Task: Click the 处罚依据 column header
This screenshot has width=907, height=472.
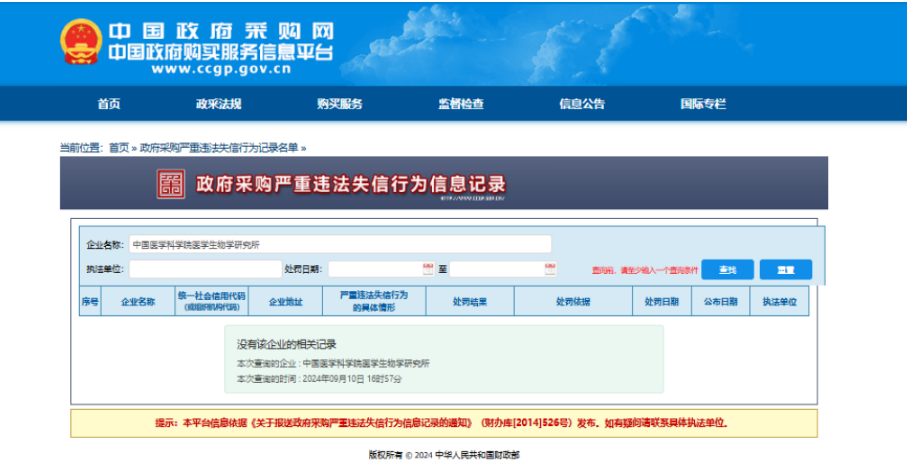Action: point(573,301)
